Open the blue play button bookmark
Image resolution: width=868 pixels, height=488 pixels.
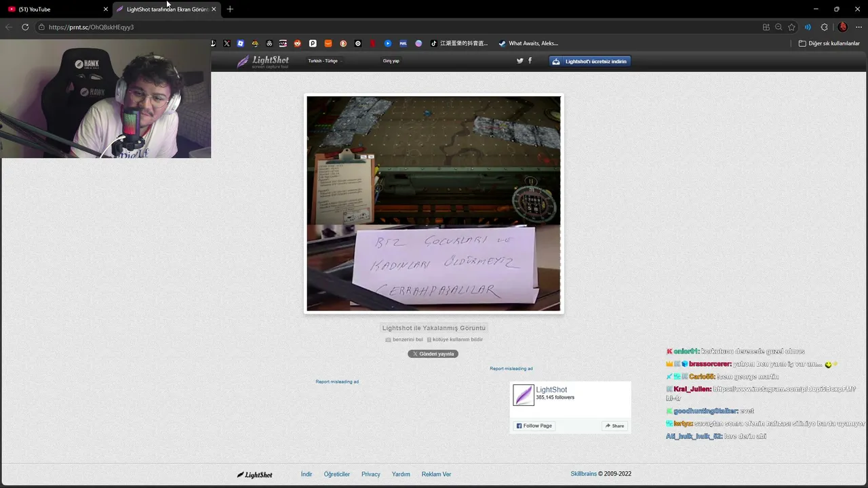388,43
